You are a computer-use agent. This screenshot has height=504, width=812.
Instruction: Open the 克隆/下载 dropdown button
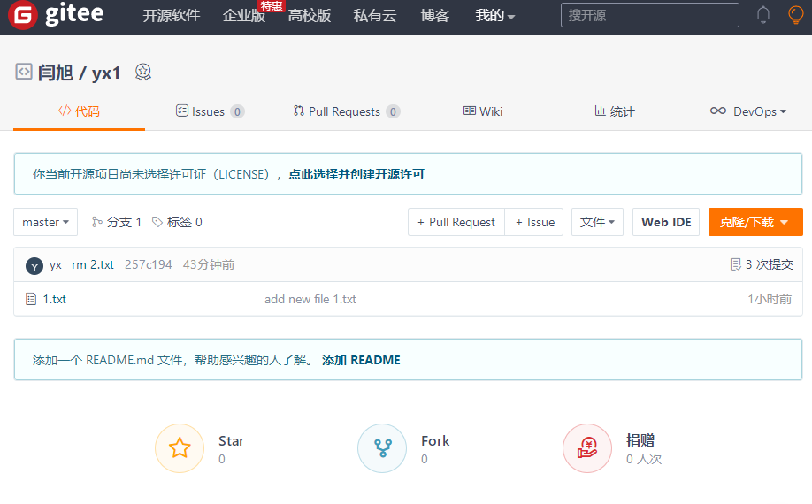point(755,222)
